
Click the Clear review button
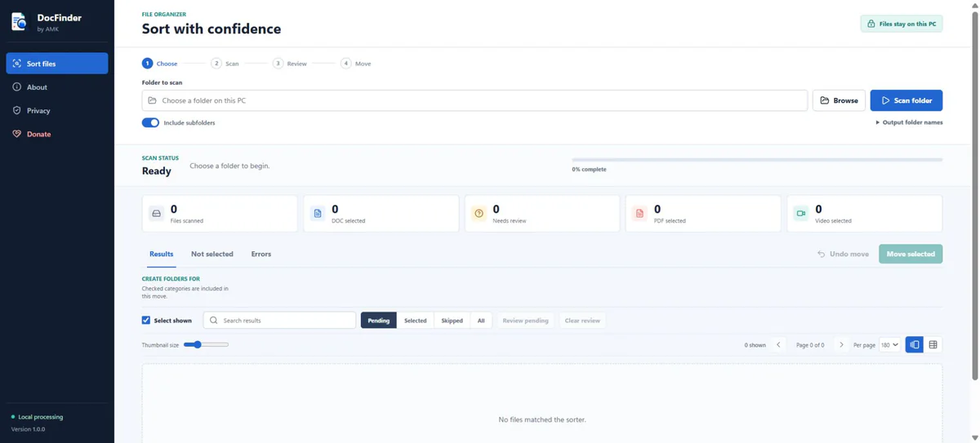point(582,321)
